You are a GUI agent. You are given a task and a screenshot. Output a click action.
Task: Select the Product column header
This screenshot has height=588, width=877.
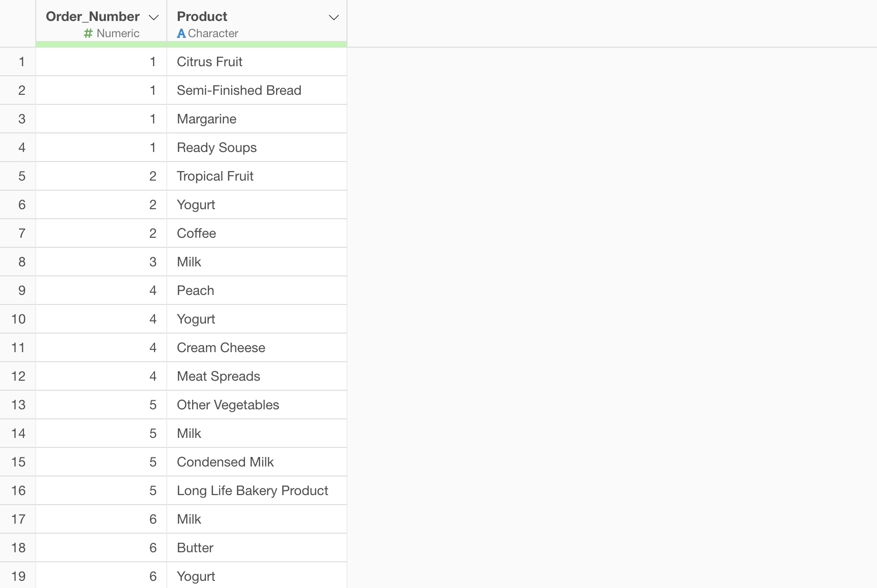click(202, 17)
